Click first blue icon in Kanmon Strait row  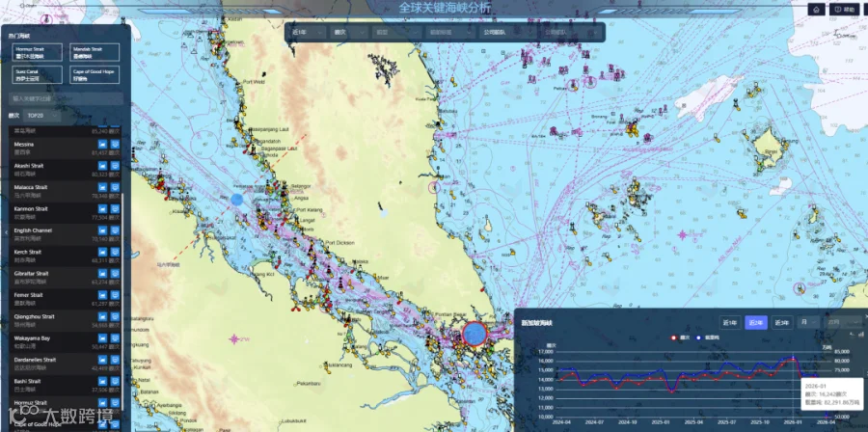point(102,208)
